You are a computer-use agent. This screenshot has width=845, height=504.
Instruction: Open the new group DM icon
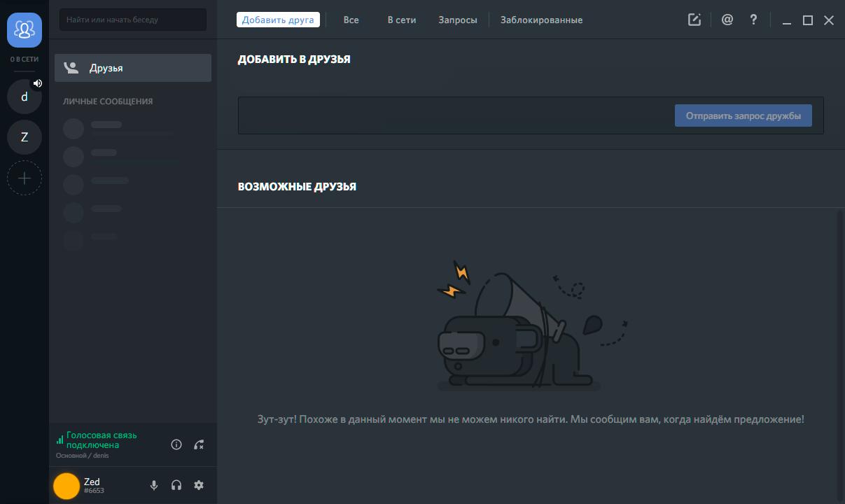694,20
